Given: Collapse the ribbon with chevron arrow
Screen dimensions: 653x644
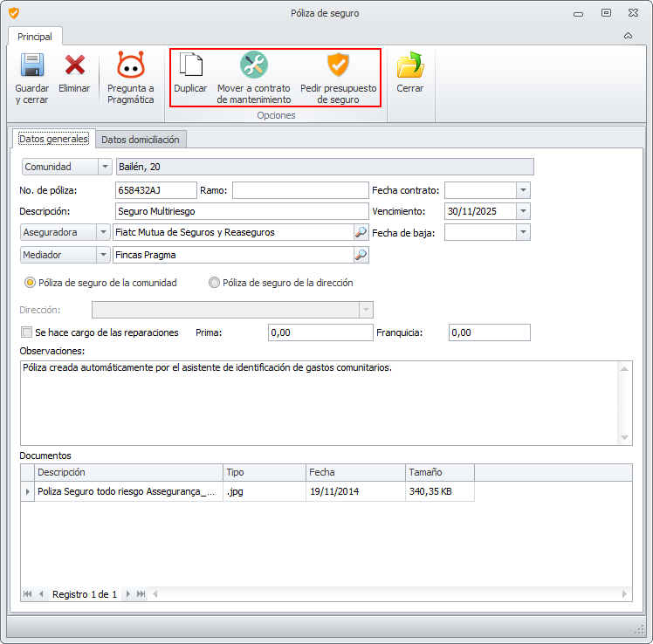Looking at the screenshot, I should click(628, 37).
